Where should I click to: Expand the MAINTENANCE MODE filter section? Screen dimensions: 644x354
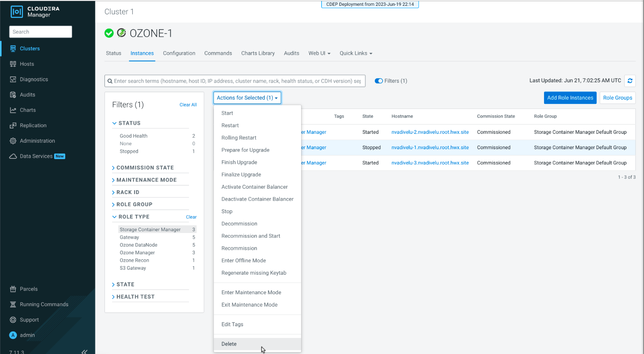click(x=146, y=180)
